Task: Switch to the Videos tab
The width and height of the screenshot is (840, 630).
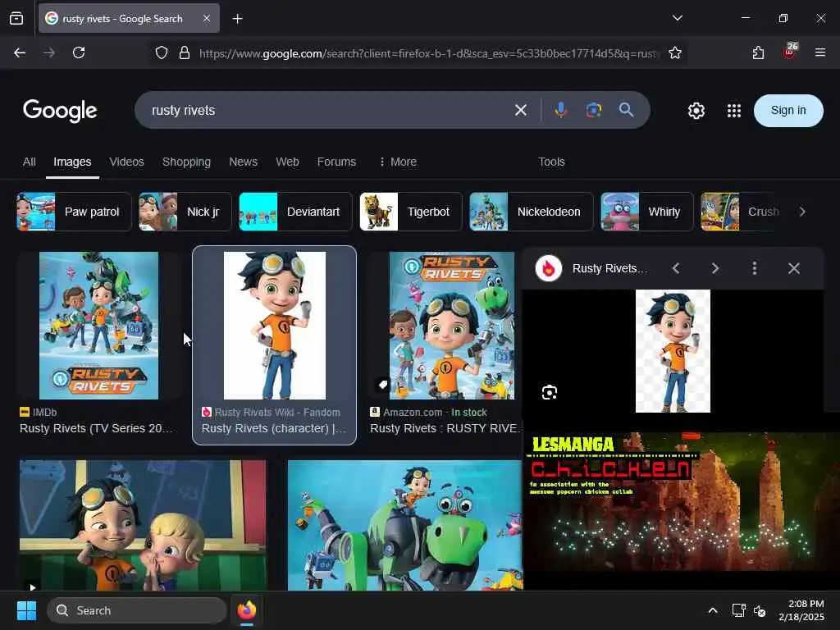Action: [x=126, y=162]
